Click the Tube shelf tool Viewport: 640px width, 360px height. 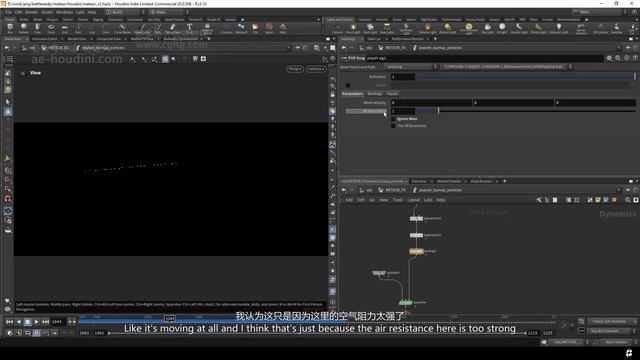tap(37, 28)
